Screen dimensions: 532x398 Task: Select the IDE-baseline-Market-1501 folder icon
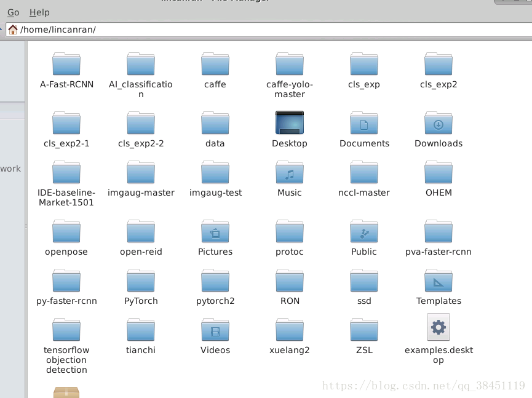point(66,172)
